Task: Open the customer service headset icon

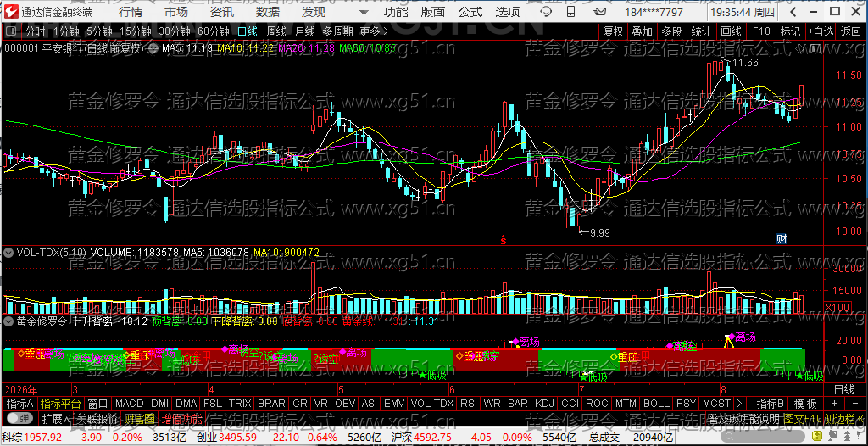Action: coord(546,12)
